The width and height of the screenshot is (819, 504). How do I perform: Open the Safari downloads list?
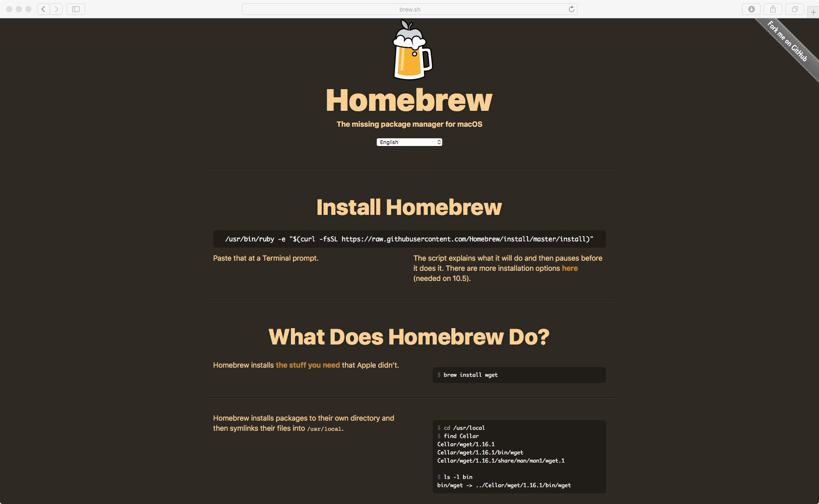pyautogui.click(x=751, y=9)
